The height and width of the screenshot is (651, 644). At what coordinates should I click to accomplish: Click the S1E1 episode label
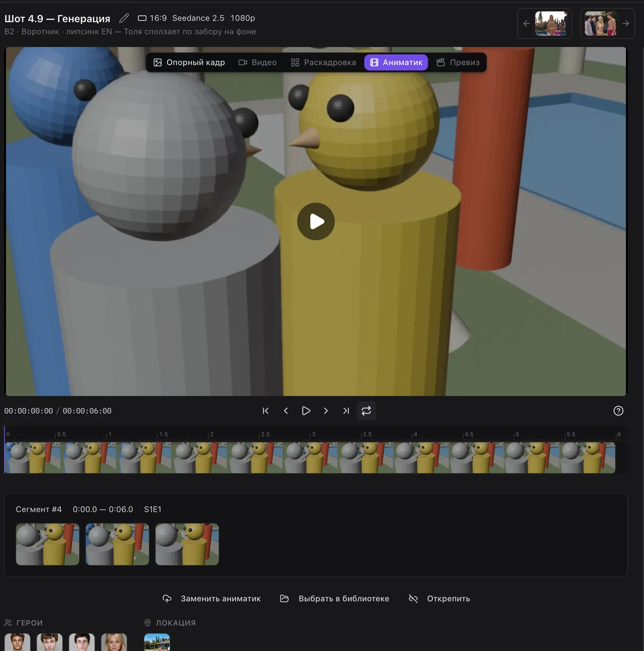[x=152, y=509]
